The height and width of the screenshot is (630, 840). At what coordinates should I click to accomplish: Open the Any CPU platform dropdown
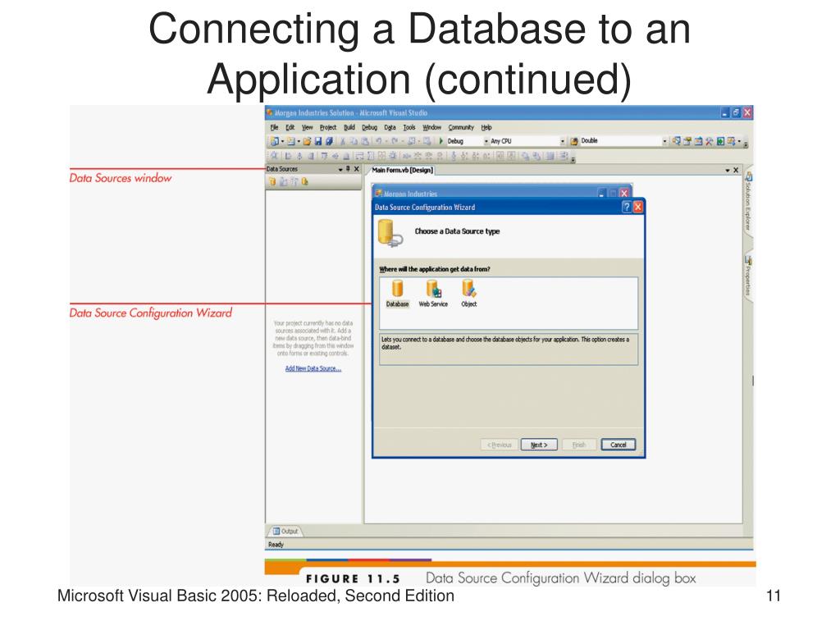coord(563,141)
